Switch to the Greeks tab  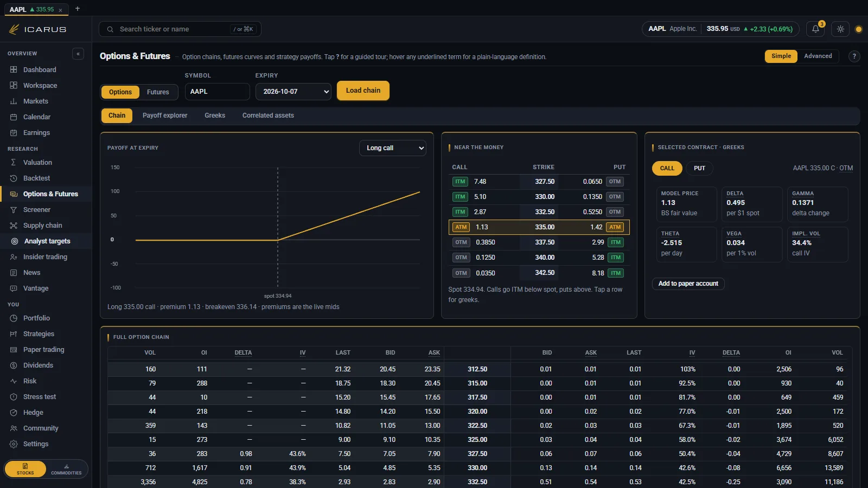point(215,115)
